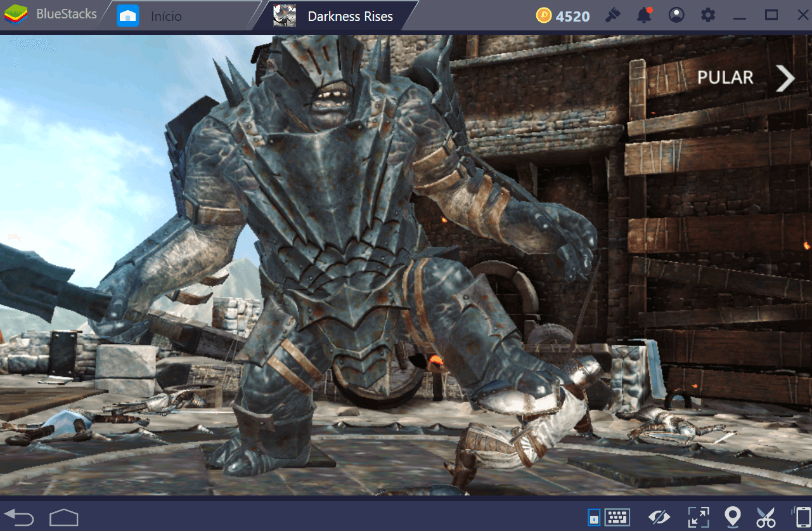Image resolution: width=812 pixels, height=531 pixels.
Task: Take a screenshot with the scissors icon
Action: [x=766, y=517]
